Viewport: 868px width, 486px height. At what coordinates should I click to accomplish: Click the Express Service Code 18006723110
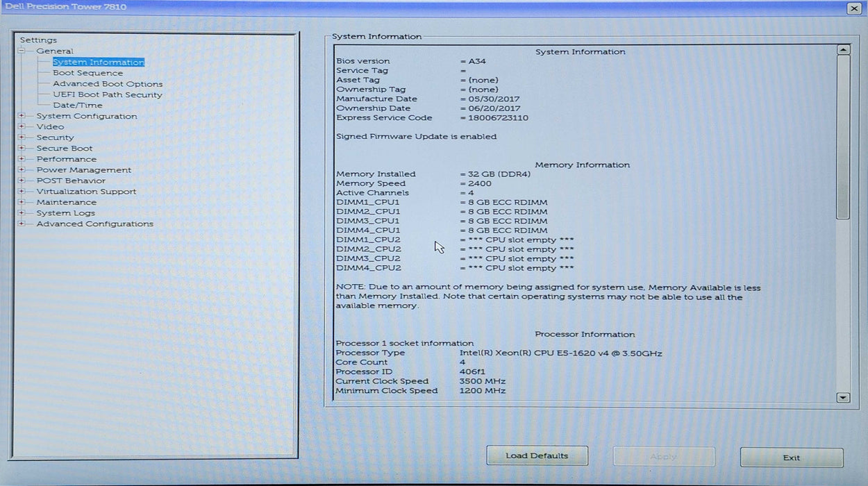[498, 118]
